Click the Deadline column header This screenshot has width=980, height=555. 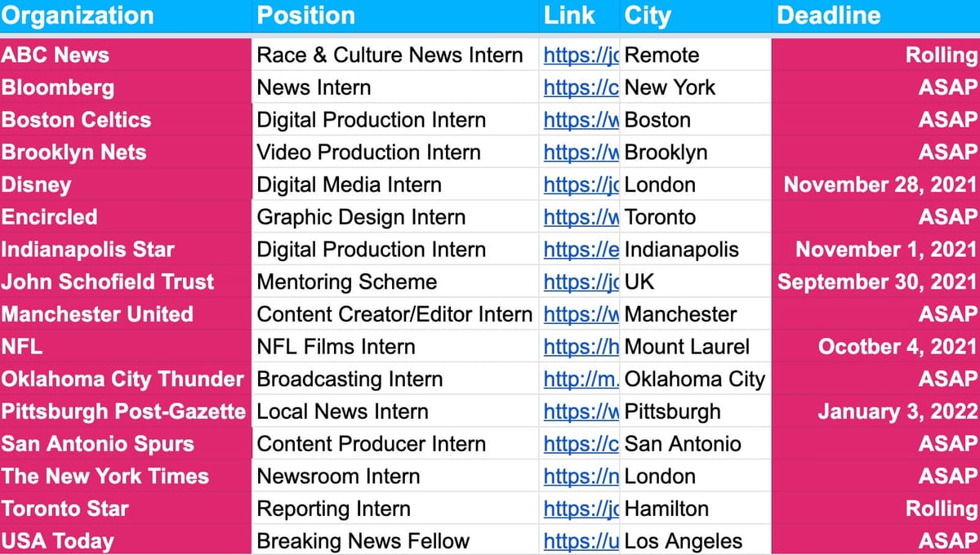click(828, 16)
